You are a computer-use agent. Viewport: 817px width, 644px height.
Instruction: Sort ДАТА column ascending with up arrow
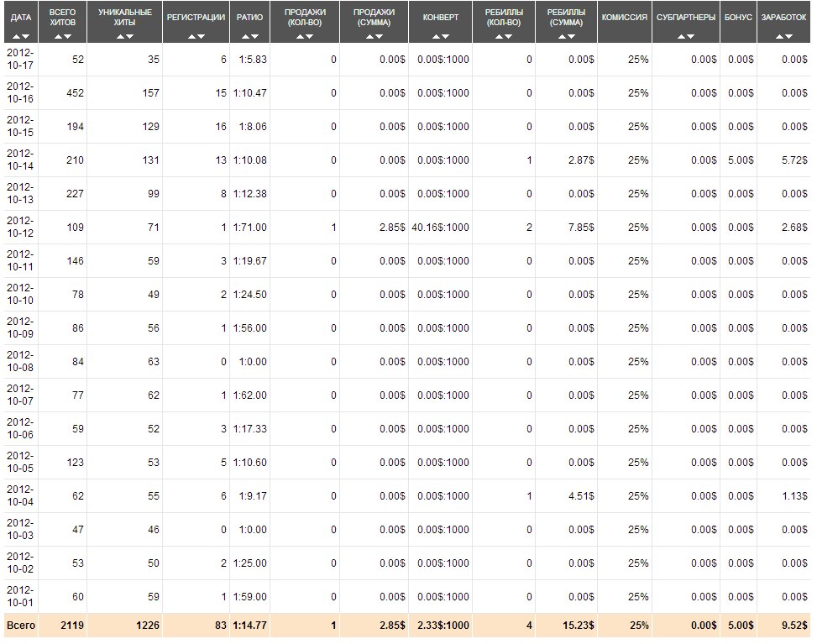(17, 37)
